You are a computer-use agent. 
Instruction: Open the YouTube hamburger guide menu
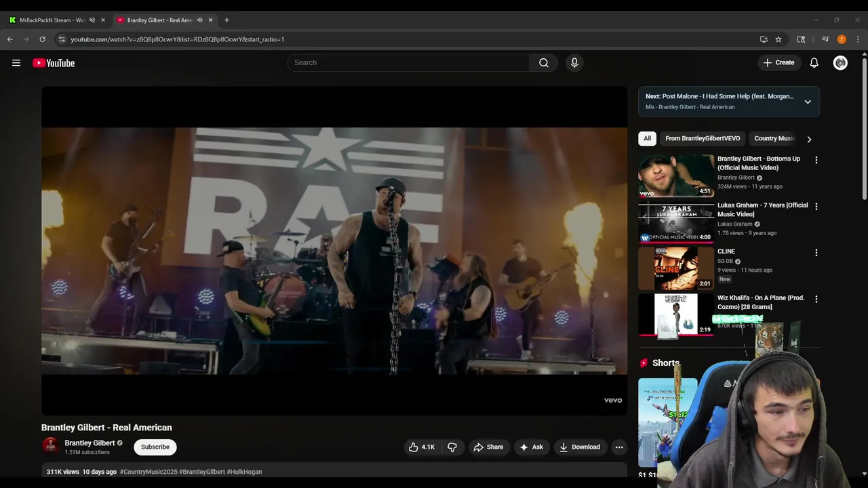[x=16, y=63]
